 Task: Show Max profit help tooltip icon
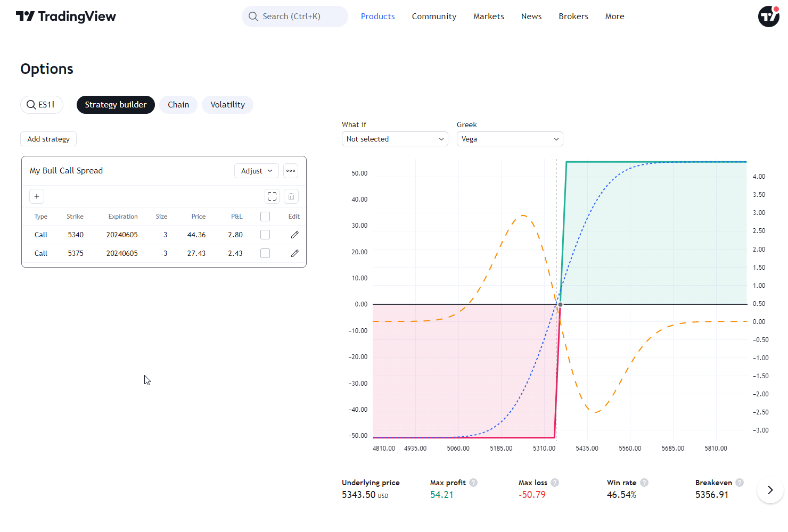(473, 483)
